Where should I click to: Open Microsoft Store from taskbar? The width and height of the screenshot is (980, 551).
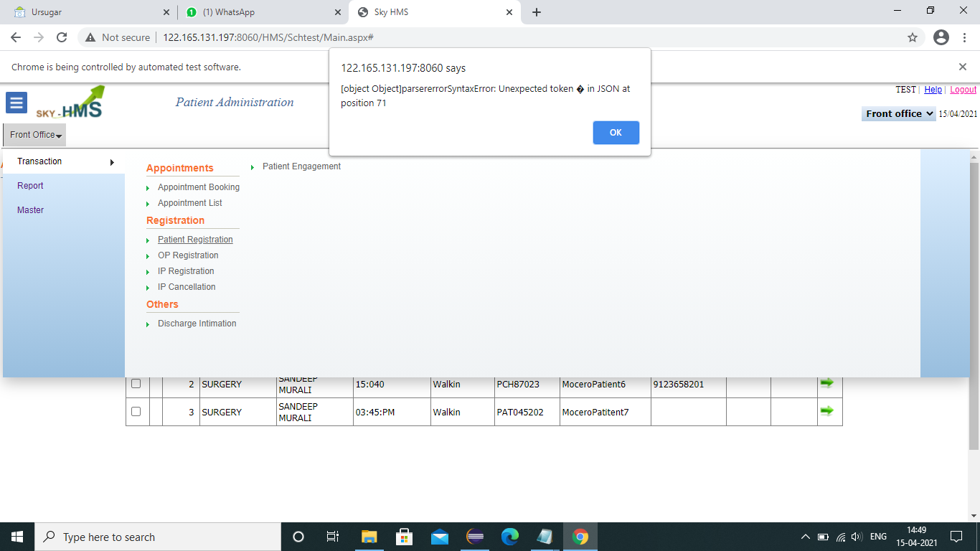point(404,537)
